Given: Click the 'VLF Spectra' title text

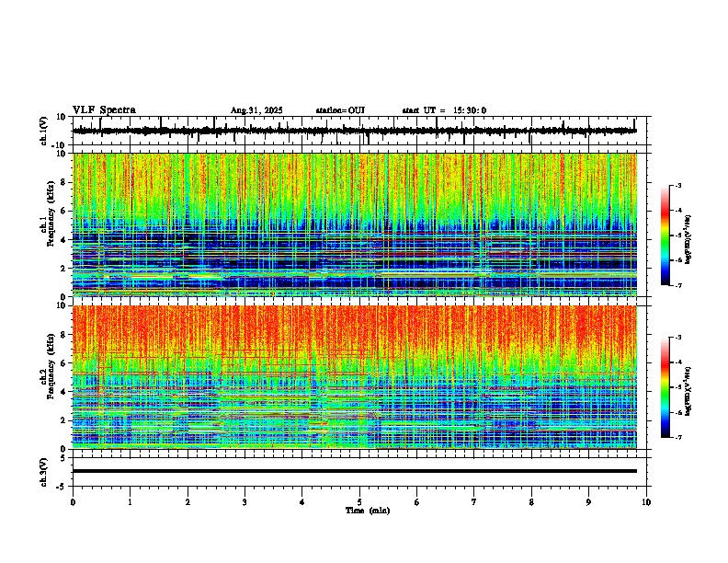Looking at the screenshot, I should tap(104, 110).
